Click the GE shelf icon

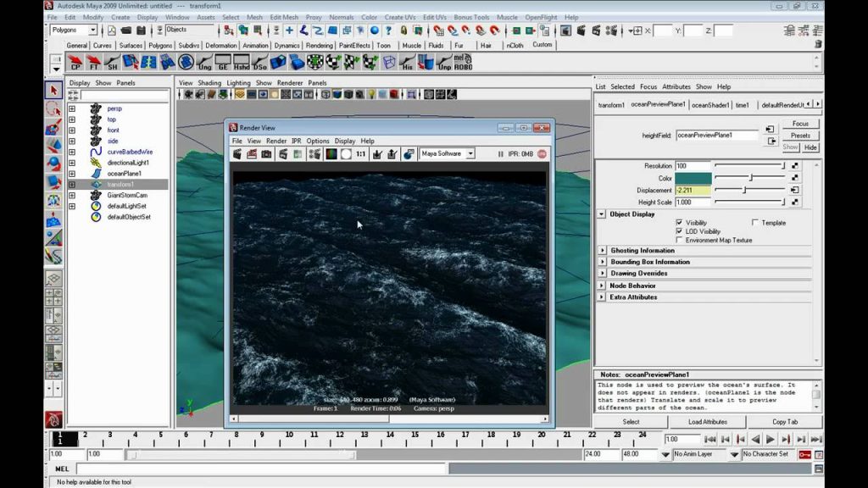coord(223,63)
